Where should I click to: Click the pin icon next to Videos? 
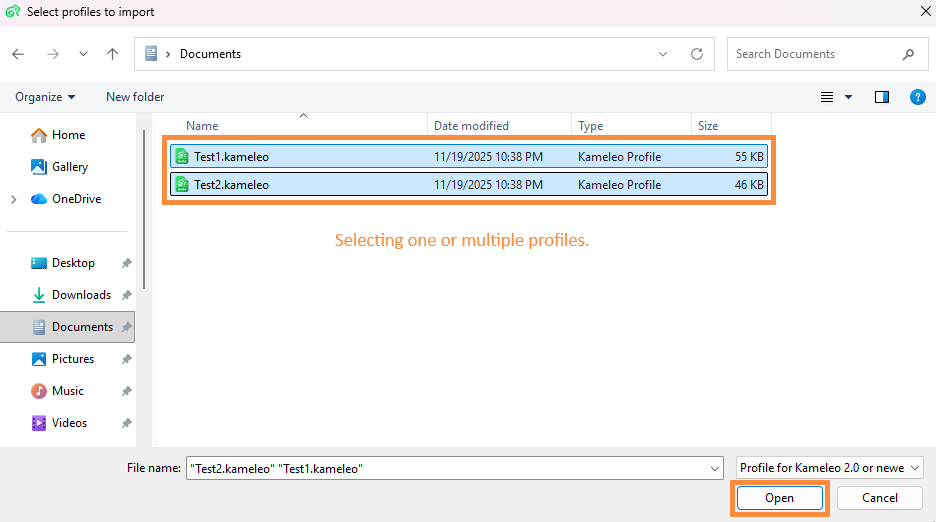(126, 423)
